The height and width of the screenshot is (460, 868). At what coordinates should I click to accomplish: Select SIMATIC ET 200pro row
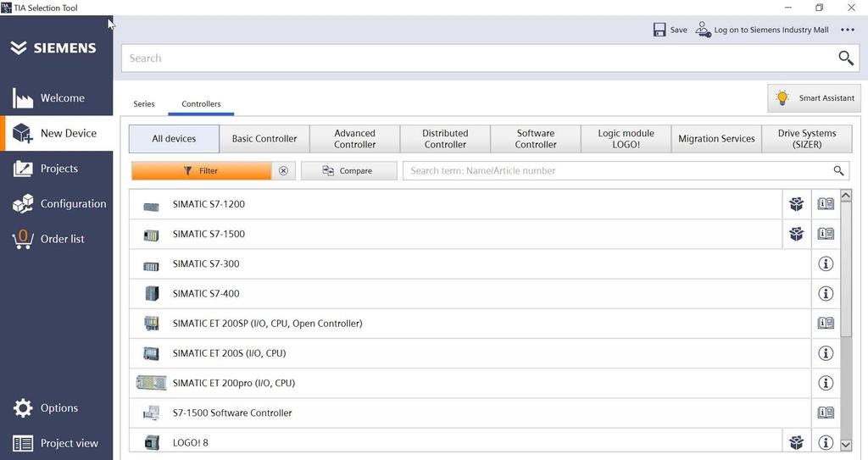(x=470, y=383)
